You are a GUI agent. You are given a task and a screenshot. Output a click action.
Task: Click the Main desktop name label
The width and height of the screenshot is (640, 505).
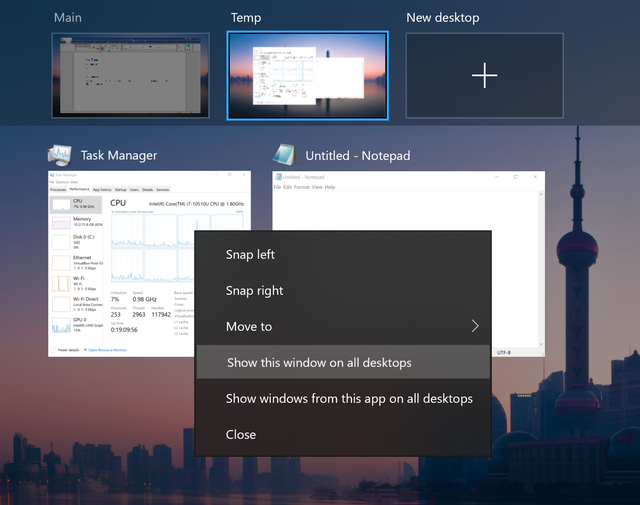68,18
